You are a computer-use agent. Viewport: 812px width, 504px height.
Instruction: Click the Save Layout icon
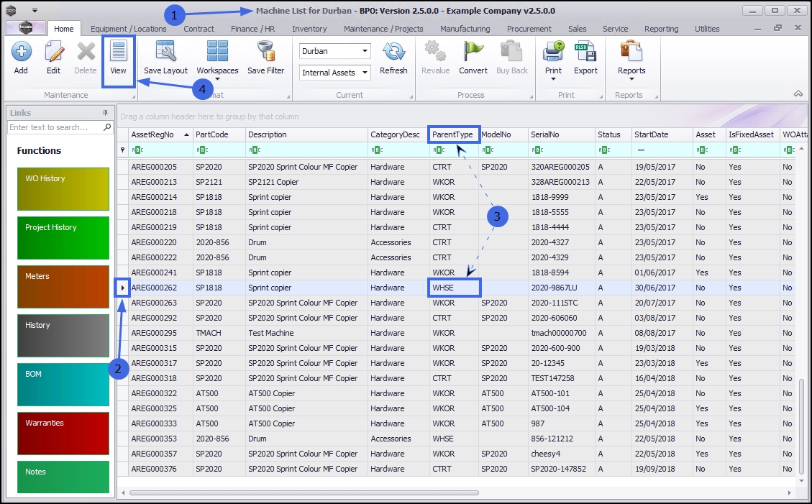coord(165,52)
